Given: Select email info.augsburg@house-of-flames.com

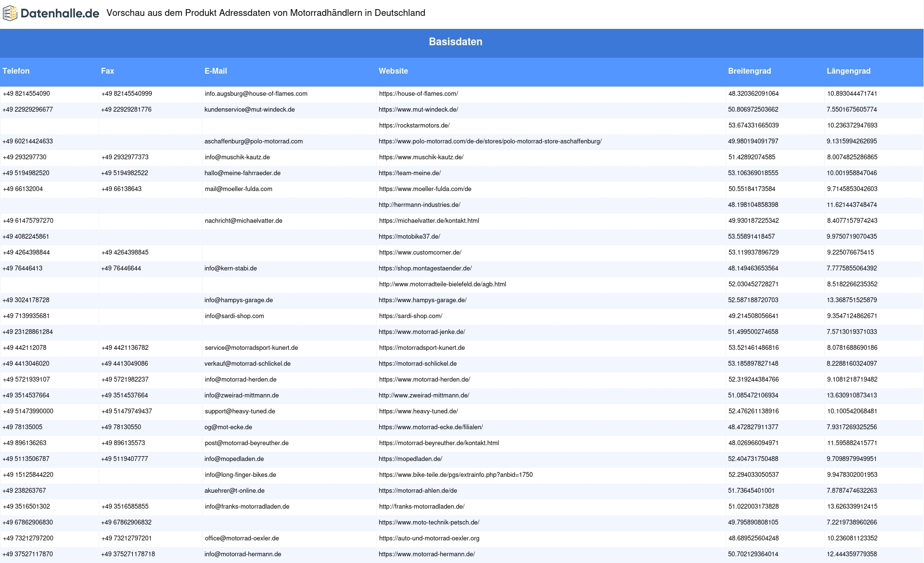Looking at the screenshot, I should 256,94.
